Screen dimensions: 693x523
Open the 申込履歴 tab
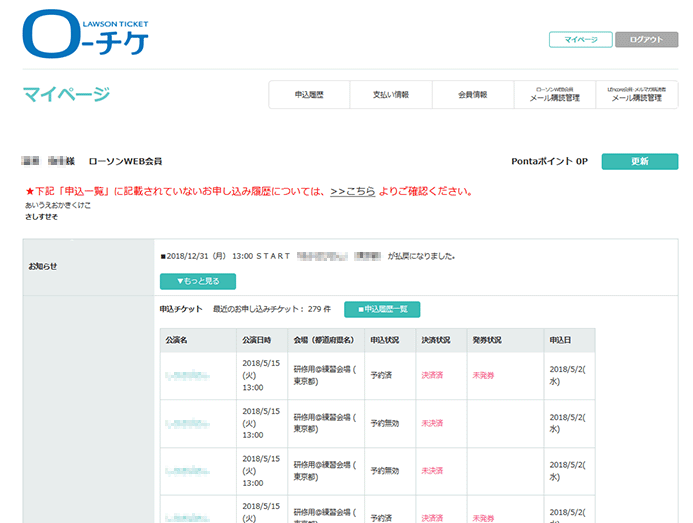coord(309,95)
